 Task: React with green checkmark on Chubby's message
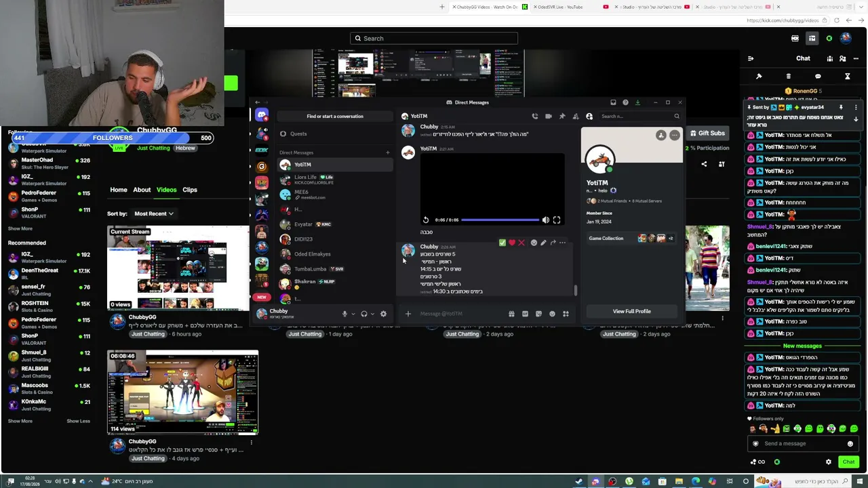pyautogui.click(x=502, y=243)
